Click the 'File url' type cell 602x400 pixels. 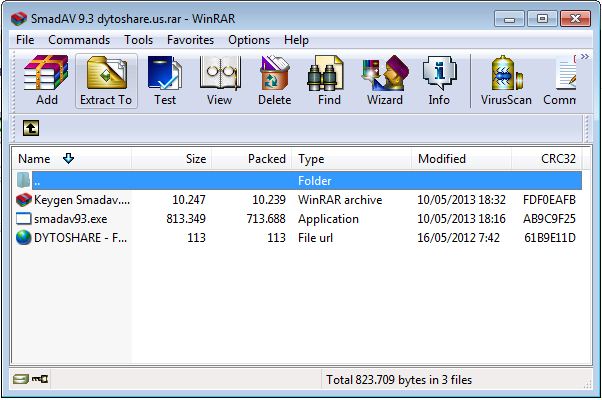(x=315, y=238)
